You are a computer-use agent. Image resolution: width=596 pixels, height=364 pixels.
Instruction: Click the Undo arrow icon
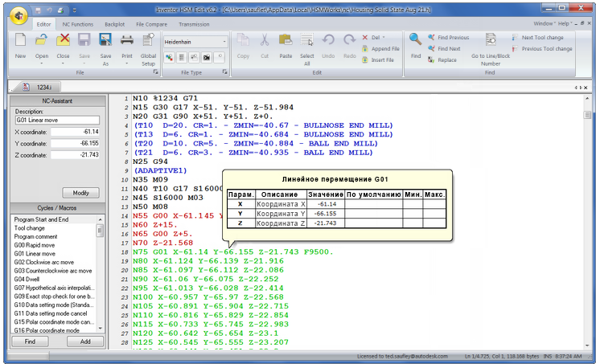click(328, 40)
